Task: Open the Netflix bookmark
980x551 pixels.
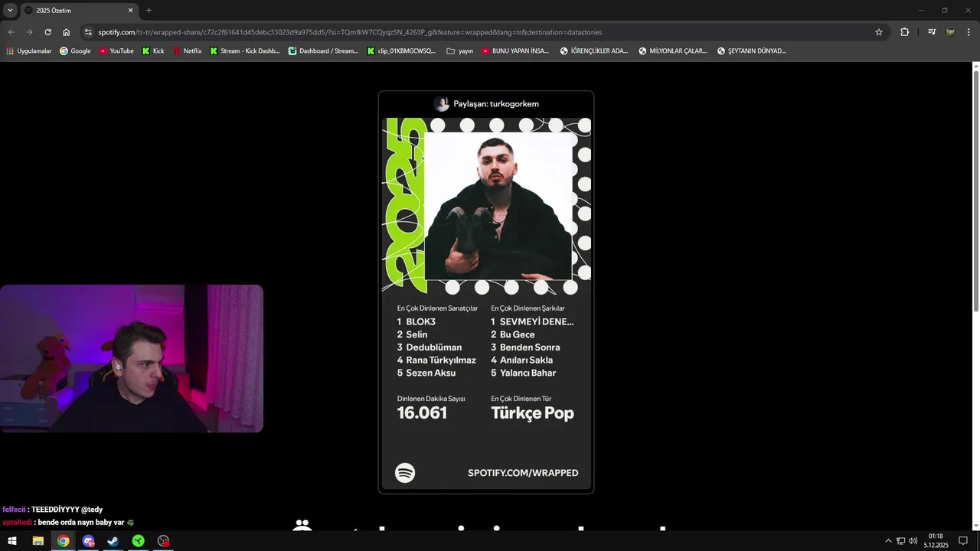Action: 188,51
